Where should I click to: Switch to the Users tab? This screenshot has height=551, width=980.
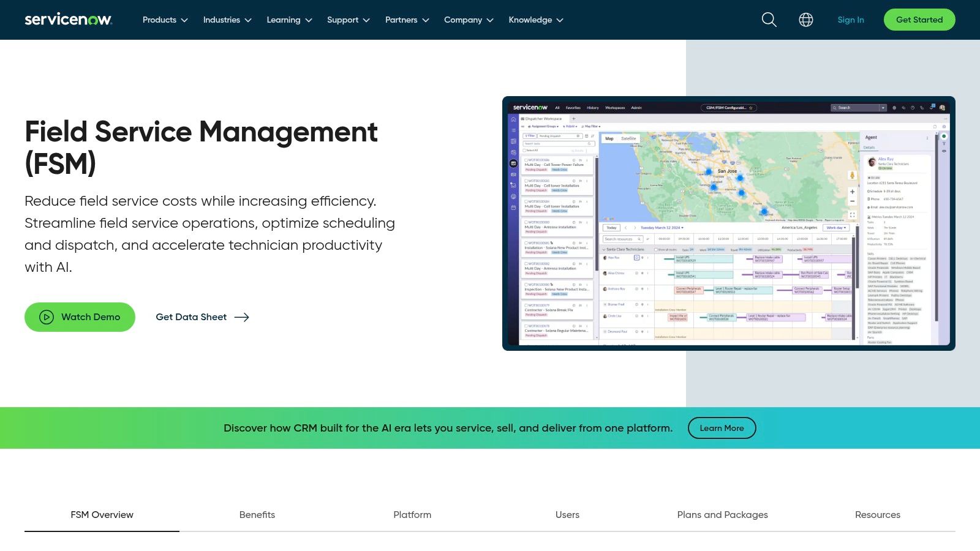click(x=567, y=515)
